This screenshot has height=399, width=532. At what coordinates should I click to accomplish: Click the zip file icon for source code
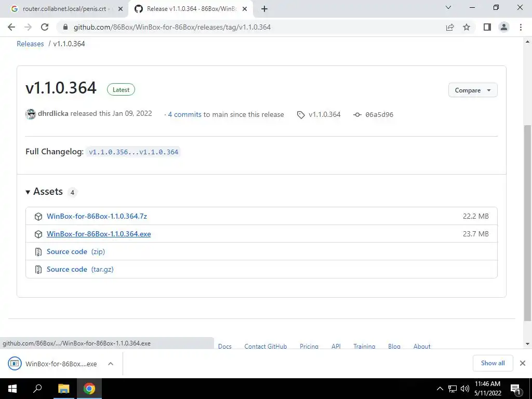pos(38,252)
